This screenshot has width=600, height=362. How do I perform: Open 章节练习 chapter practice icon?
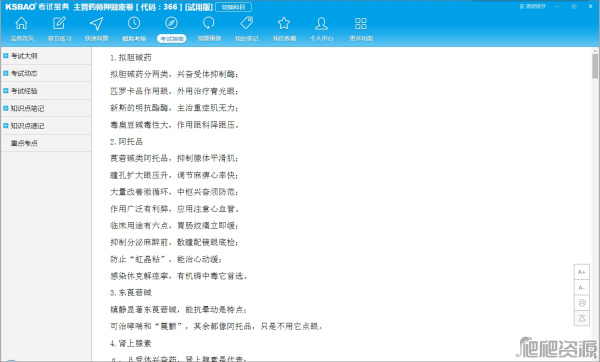pos(59,23)
